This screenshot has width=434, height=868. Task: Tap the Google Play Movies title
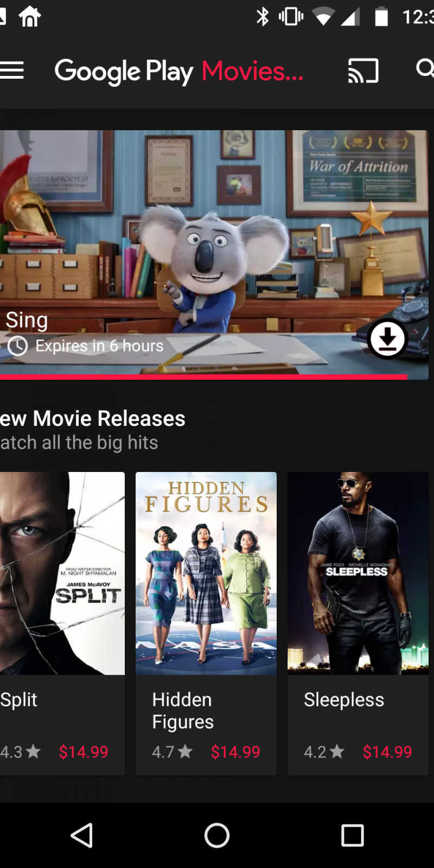(179, 71)
